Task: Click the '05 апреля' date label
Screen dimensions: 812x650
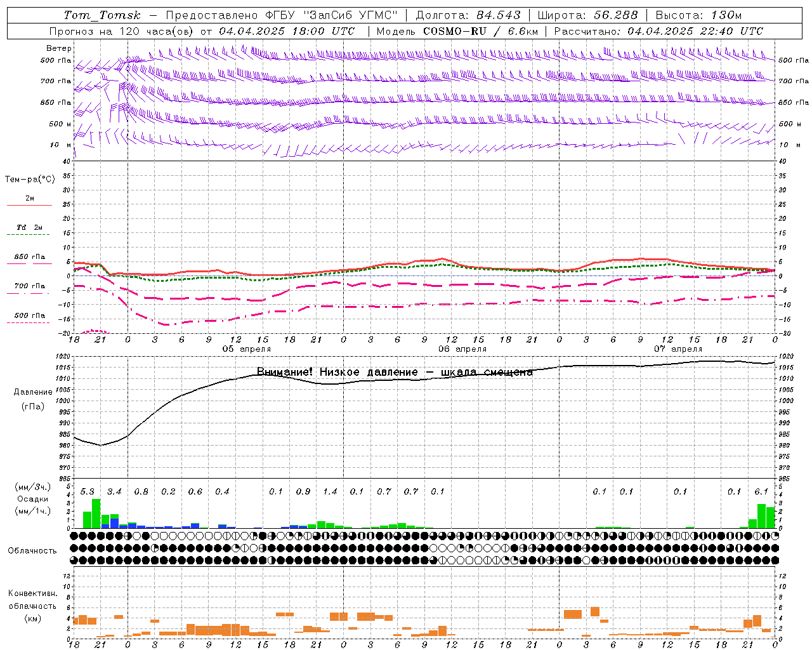Action: (246, 349)
